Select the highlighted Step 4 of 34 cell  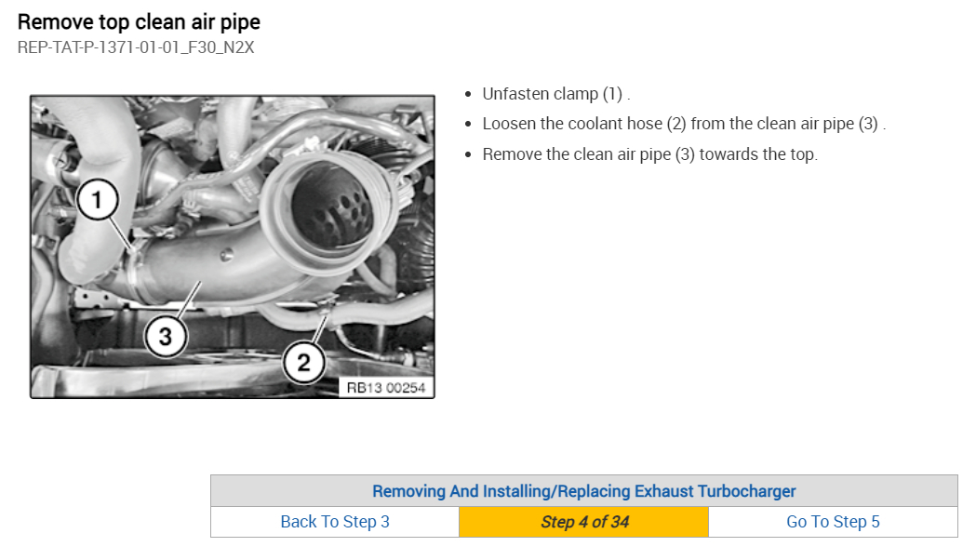(x=584, y=522)
